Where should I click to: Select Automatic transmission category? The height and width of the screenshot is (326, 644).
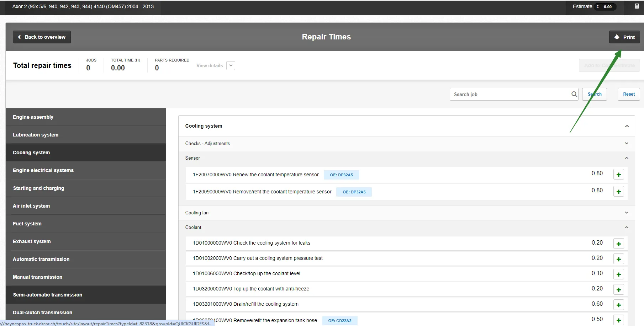click(x=86, y=259)
